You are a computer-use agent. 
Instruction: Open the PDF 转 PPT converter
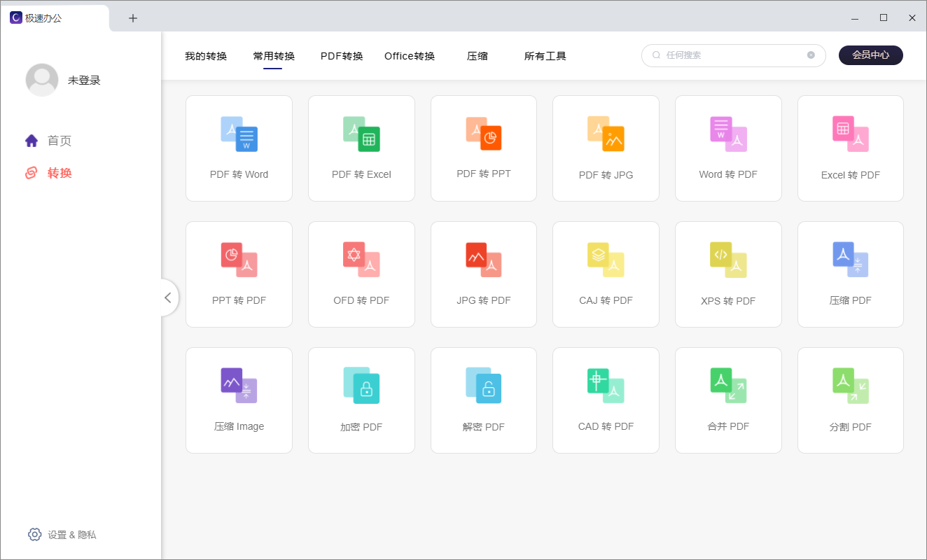484,148
